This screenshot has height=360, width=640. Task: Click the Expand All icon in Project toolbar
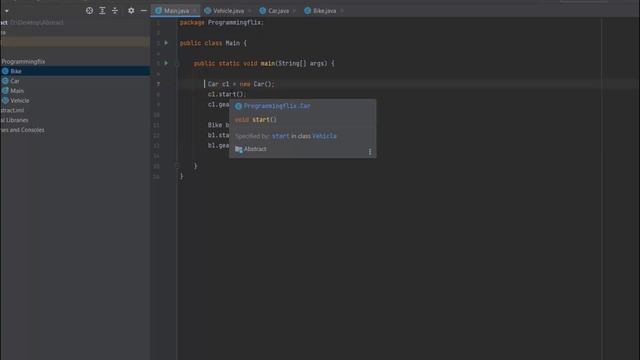click(x=102, y=11)
